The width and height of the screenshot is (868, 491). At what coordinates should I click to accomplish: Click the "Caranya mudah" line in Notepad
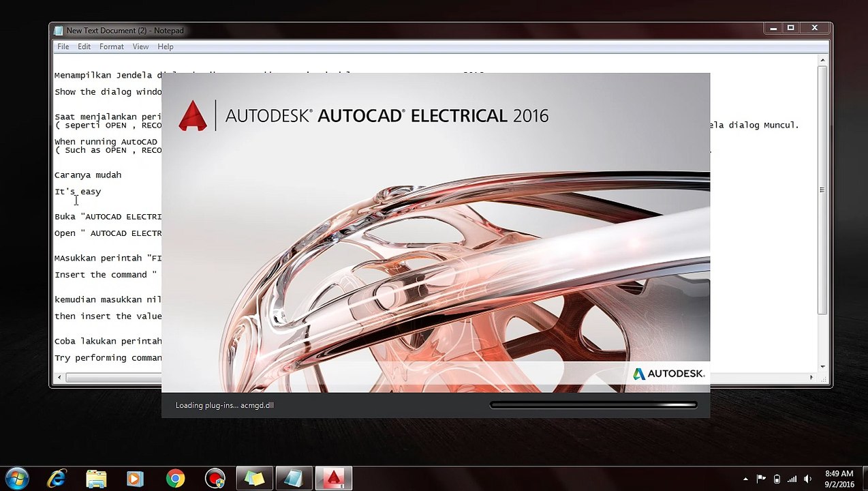coord(88,175)
